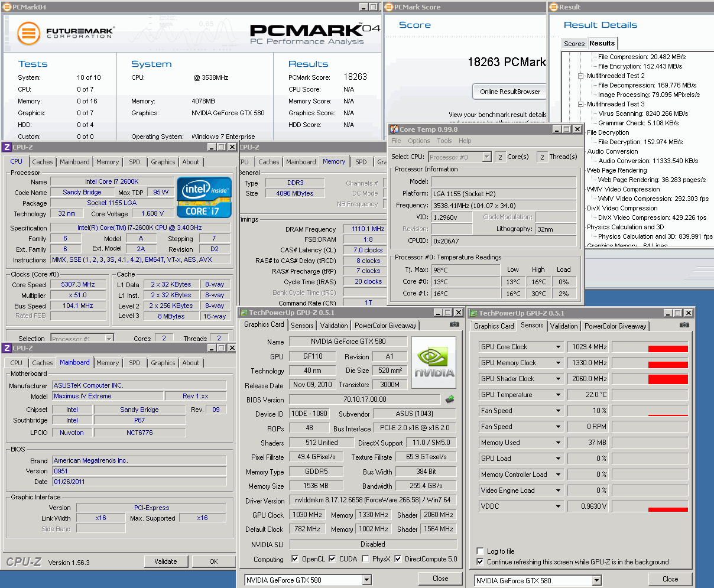
Task: Select Virus Scanning result in Result tree
Action: pyautogui.click(x=643, y=113)
